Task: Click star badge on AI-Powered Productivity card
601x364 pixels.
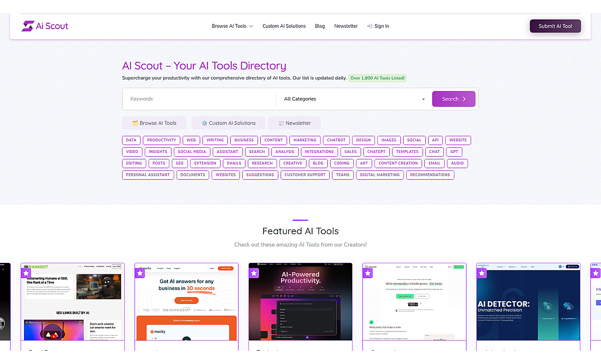Action: pos(254,273)
